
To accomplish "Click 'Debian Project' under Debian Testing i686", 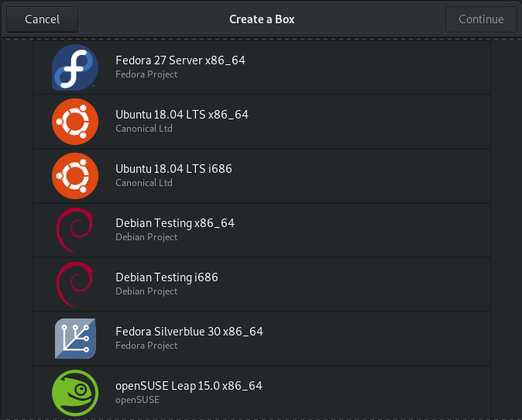I will click(x=146, y=291).
